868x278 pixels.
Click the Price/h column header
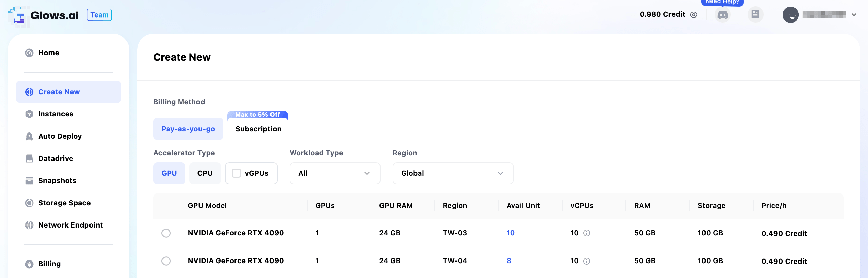pyautogui.click(x=774, y=206)
